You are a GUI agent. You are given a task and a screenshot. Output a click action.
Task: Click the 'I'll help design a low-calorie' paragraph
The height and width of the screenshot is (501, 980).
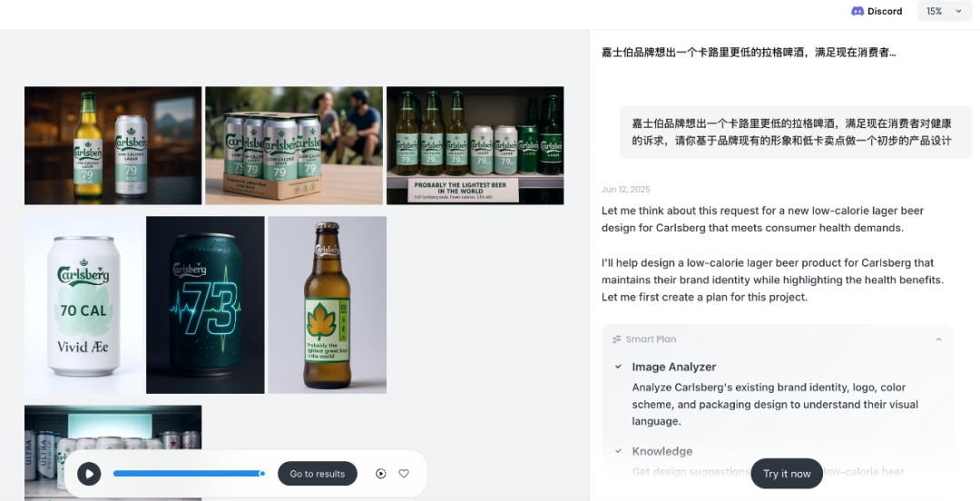pos(772,280)
